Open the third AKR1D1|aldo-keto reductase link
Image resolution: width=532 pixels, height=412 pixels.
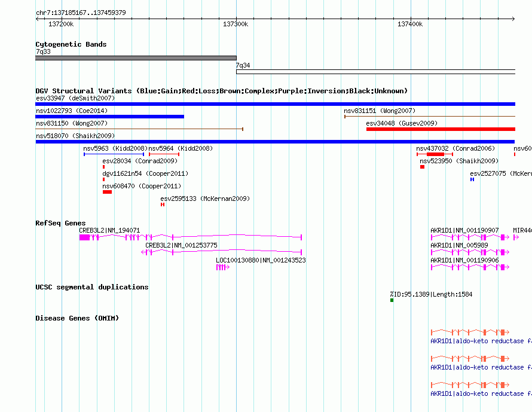tap(481, 393)
